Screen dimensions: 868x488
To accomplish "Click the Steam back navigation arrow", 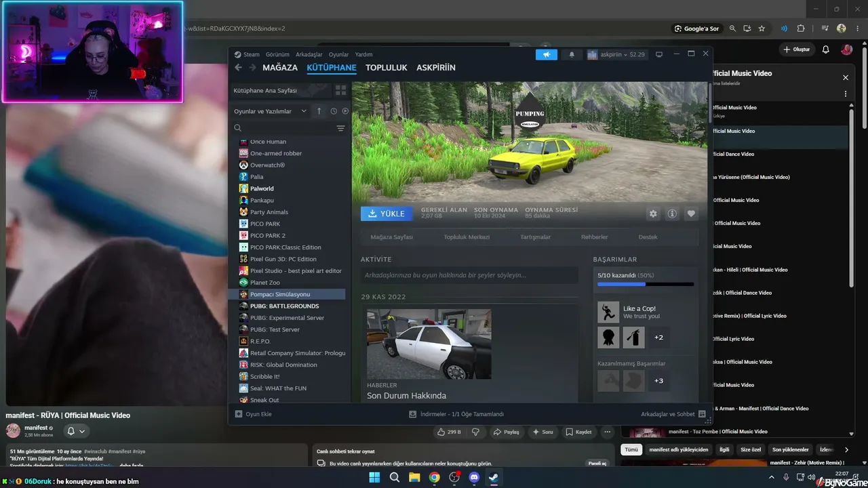I will pyautogui.click(x=238, y=68).
